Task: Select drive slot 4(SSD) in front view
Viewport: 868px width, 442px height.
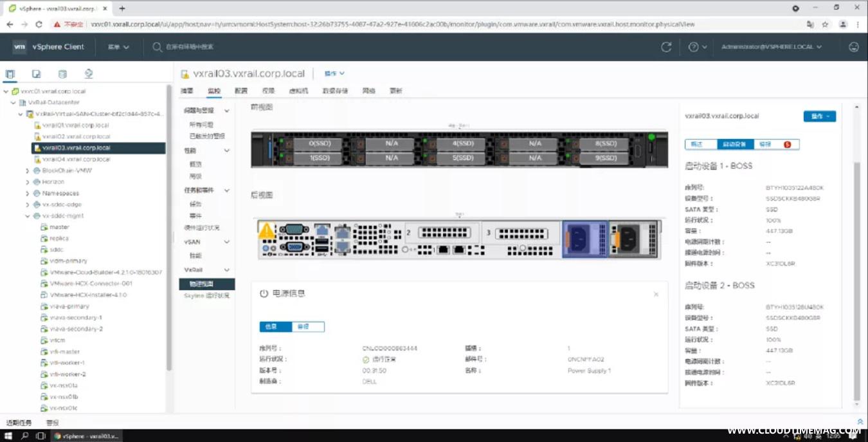Action: tap(463, 143)
